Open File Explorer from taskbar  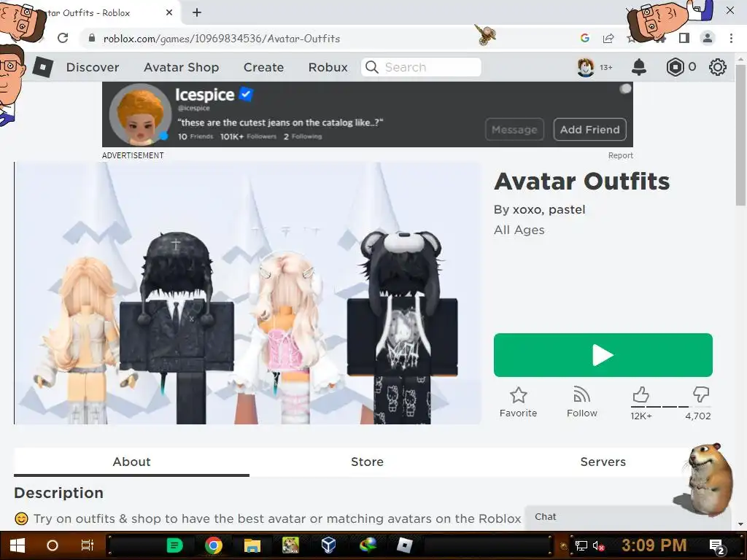[x=252, y=545]
